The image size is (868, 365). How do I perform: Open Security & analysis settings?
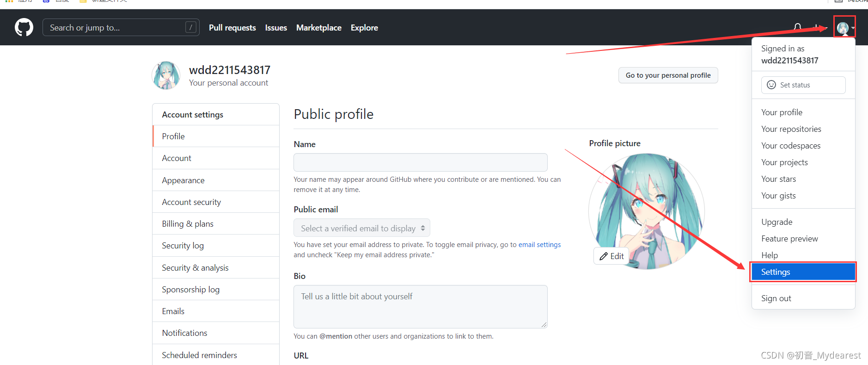216,268
